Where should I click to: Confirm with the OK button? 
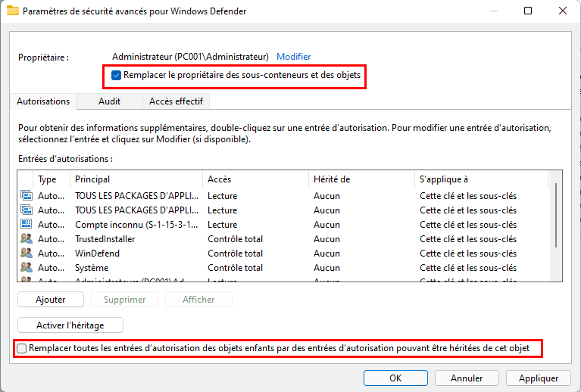click(x=395, y=378)
